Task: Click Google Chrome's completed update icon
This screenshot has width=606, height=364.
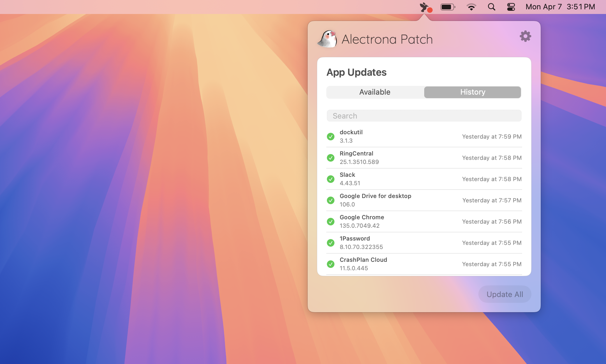Action: pos(331,221)
